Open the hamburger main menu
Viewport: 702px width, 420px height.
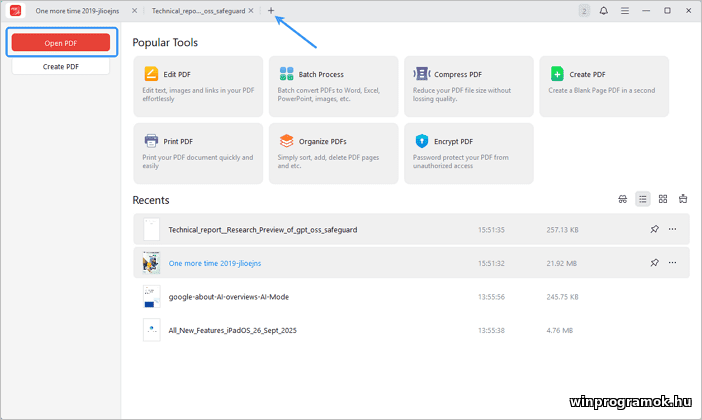click(x=625, y=10)
